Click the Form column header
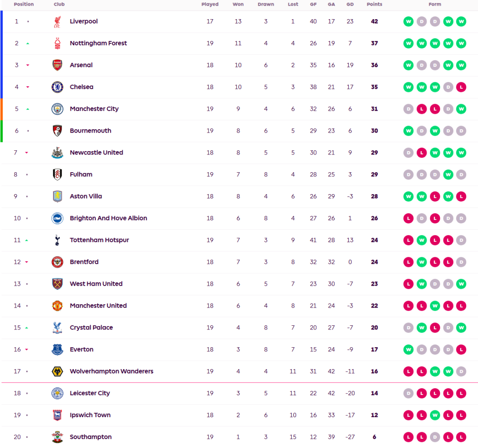This screenshot has height=448, width=478. (435, 4)
